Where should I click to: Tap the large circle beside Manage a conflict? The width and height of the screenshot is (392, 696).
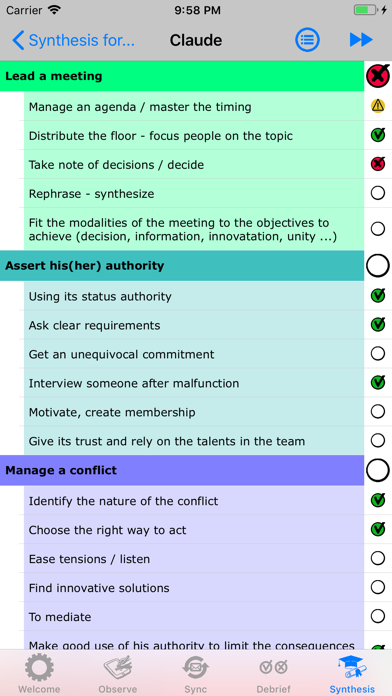(x=378, y=470)
